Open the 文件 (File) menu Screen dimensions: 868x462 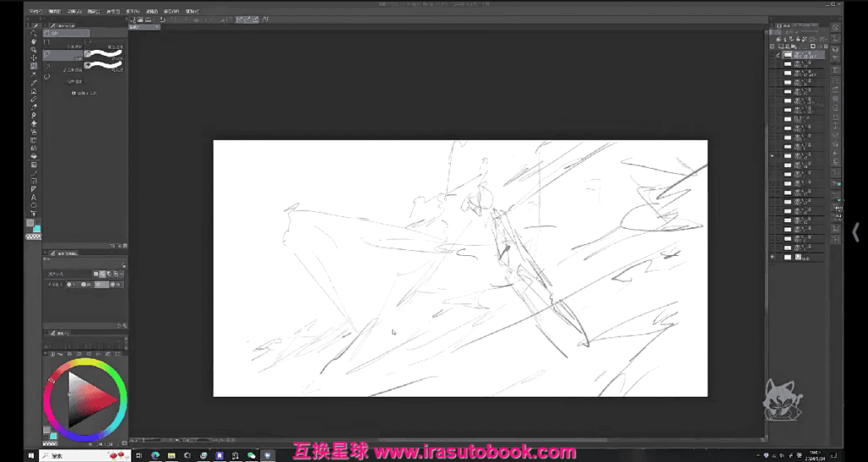coord(35,11)
